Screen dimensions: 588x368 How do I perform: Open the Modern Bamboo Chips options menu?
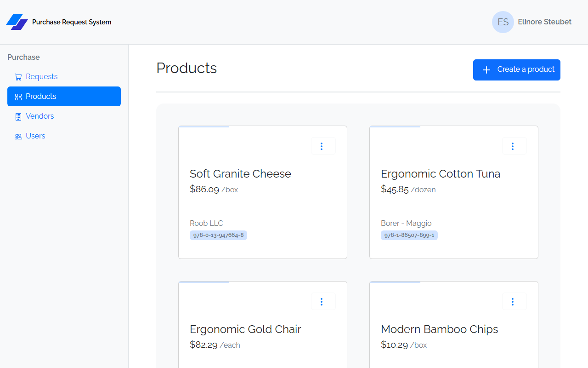coord(514,301)
